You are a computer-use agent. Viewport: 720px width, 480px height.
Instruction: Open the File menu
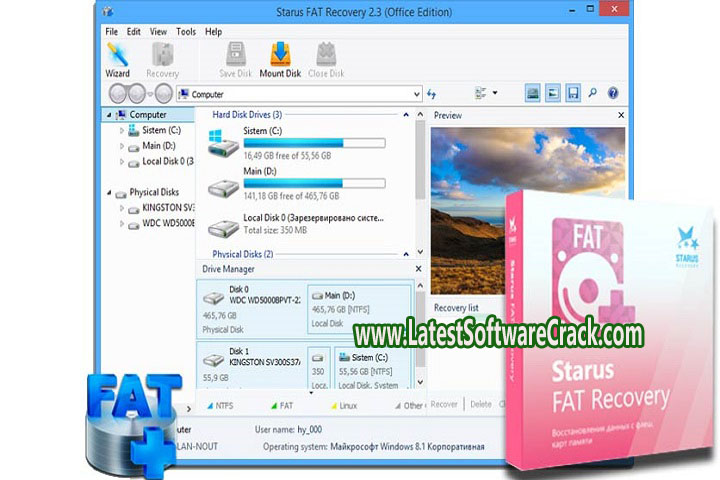(x=112, y=32)
